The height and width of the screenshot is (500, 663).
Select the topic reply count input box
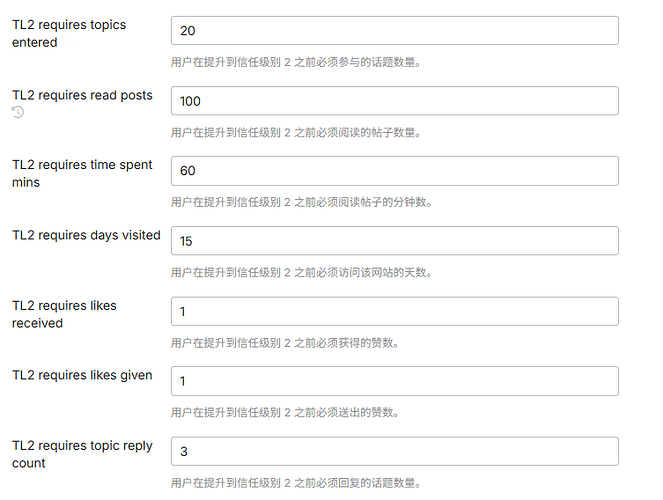[394, 451]
